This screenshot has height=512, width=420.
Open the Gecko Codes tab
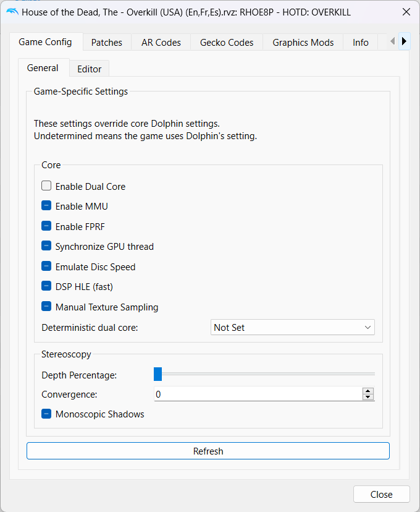pyautogui.click(x=227, y=43)
